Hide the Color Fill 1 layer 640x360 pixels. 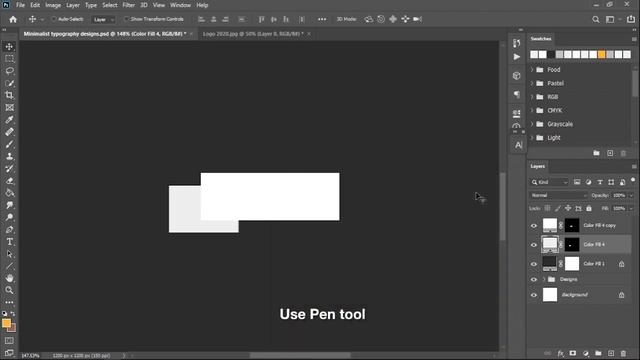[534, 264]
